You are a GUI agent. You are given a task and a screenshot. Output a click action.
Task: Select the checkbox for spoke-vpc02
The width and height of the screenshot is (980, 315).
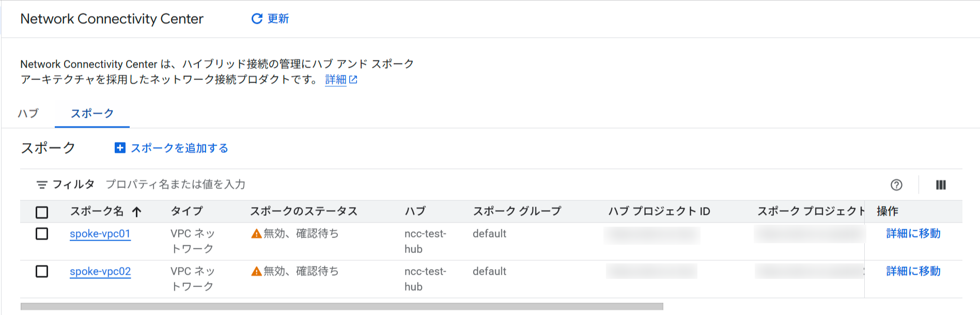pos(42,271)
